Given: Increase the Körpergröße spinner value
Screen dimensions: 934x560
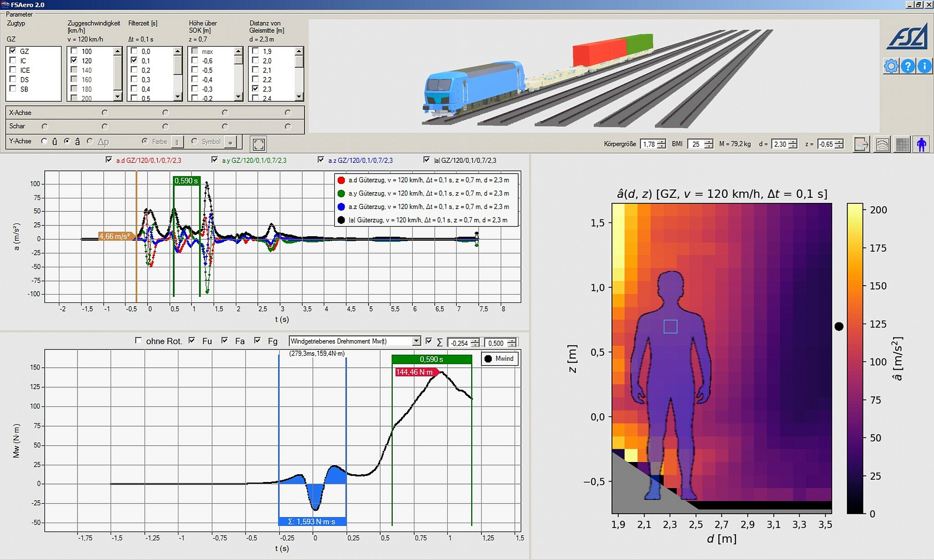Looking at the screenshot, I should (x=661, y=142).
